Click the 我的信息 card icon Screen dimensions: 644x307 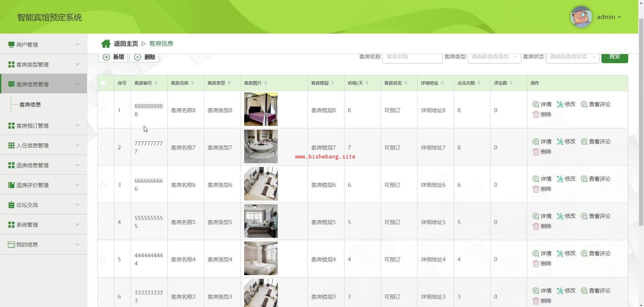click(x=11, y=245)
